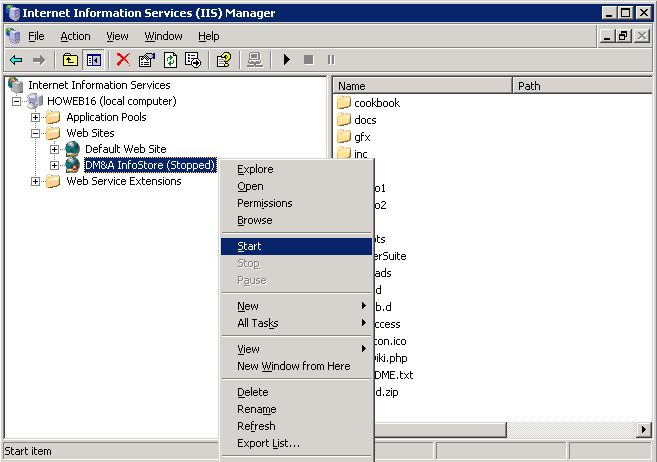Viewport: 657px width, 462px height.
Task: Click the Stop item square toolbar button
Action: click(x=309, y=60)
